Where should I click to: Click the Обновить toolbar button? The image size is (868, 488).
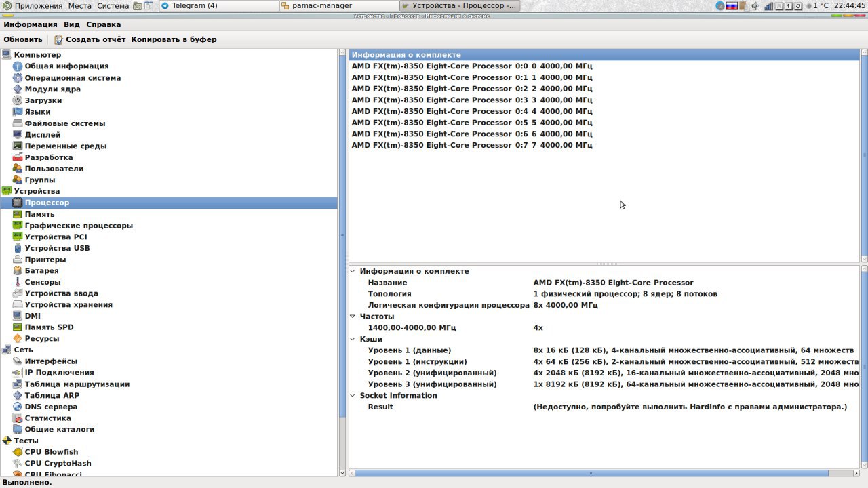pos(23,39)
